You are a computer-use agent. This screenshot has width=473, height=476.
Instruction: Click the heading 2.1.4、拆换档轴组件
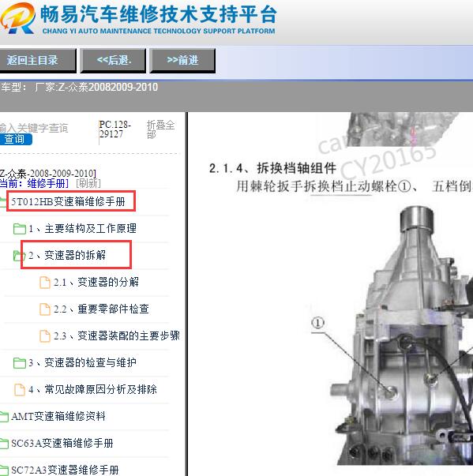pos(272,168)
